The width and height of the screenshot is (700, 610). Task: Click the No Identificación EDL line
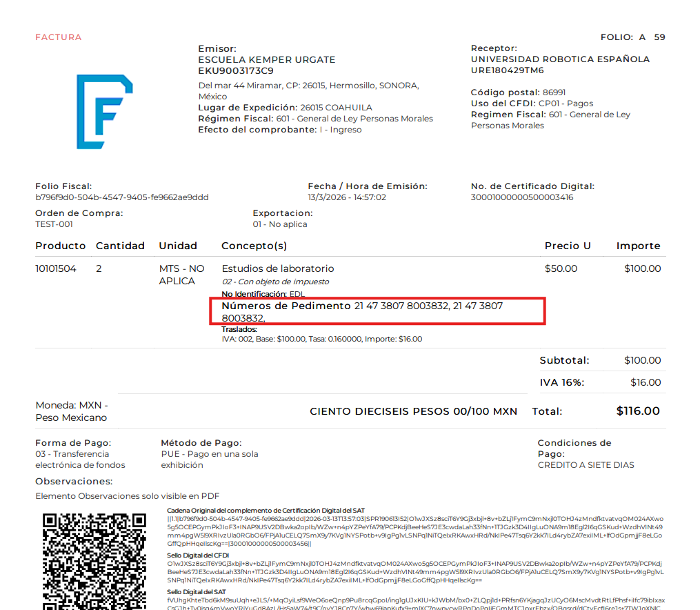(x=263, y=294)
